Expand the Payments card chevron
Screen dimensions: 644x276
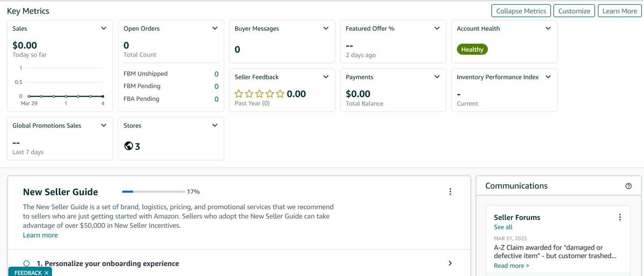437,77
